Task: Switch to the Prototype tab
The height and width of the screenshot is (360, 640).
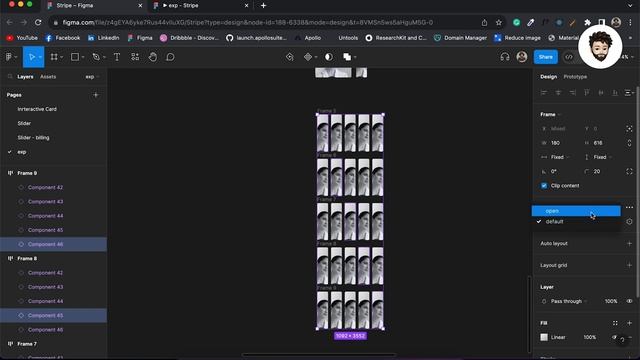Action: coord(575,77)
